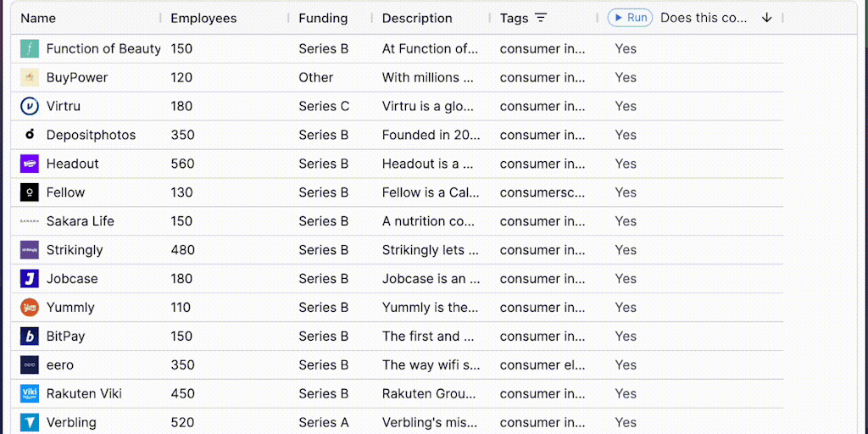Select the BuyPower description cell
The width and height of the screenshot is (868, 434).
[x=432, y=78]
